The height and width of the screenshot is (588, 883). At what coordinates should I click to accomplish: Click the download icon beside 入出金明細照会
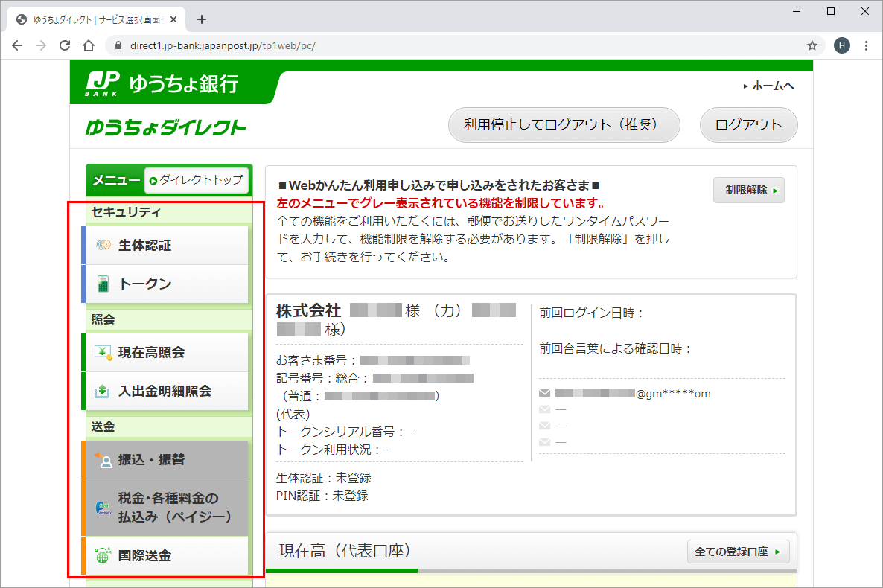click(102, 391)
